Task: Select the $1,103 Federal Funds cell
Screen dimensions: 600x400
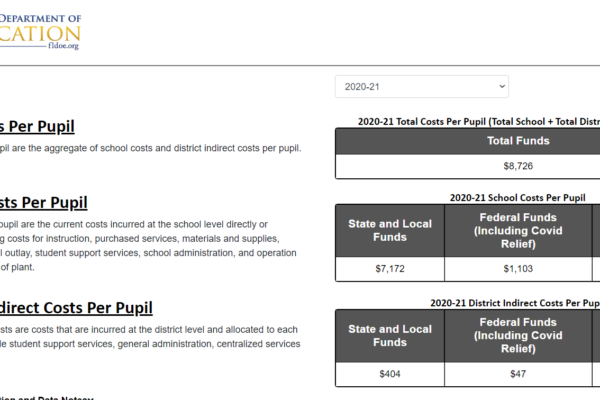Action: [518, 269]
